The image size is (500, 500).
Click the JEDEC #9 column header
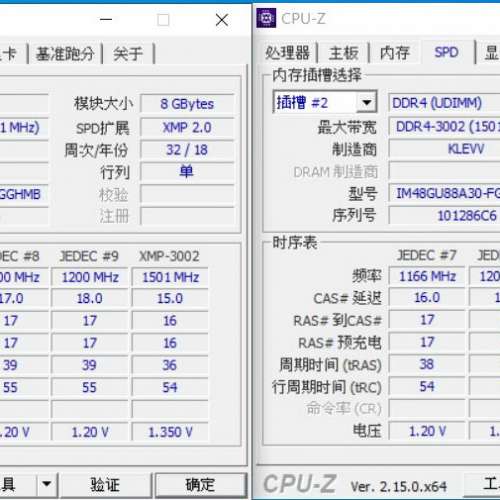pos(89,256)
